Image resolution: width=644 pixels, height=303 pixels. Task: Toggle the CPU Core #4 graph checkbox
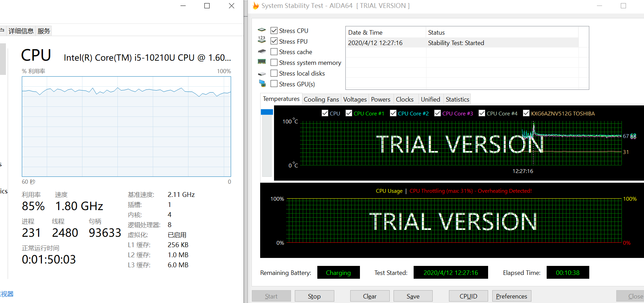point(482,113)
